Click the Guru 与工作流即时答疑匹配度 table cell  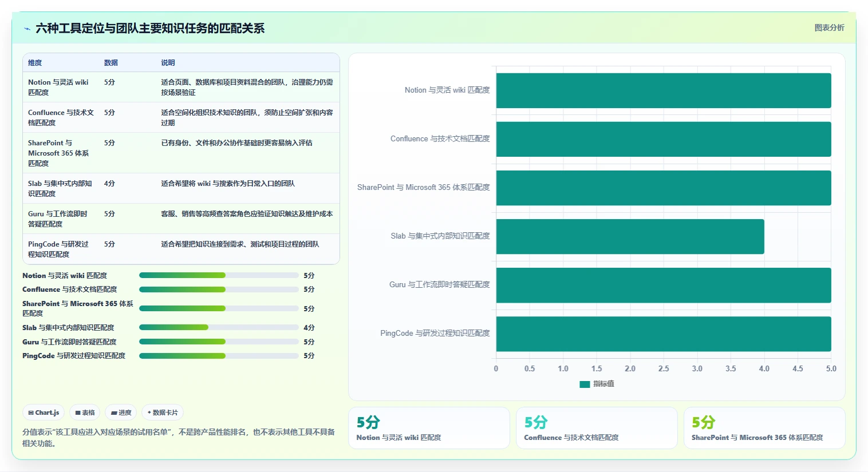tap(61, 219)
